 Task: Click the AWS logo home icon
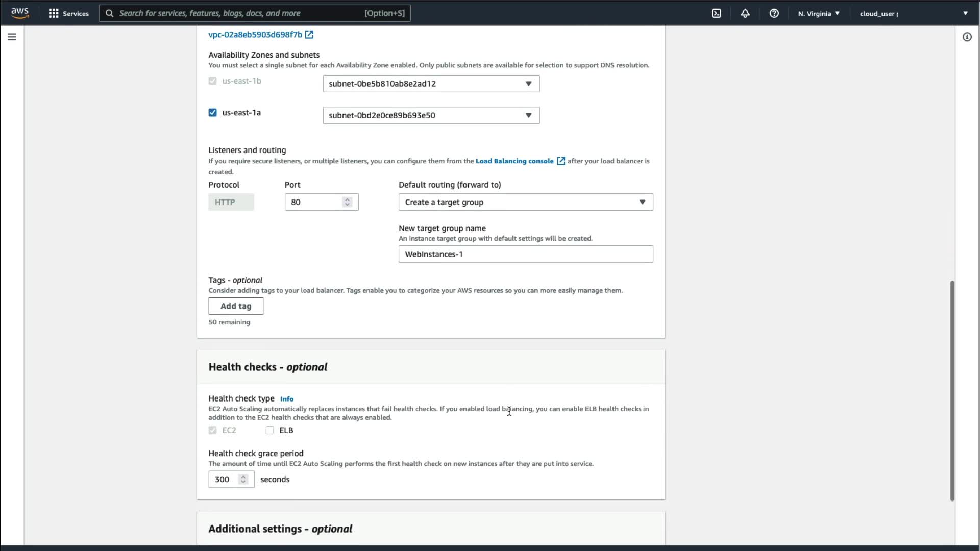click(20, 13)
